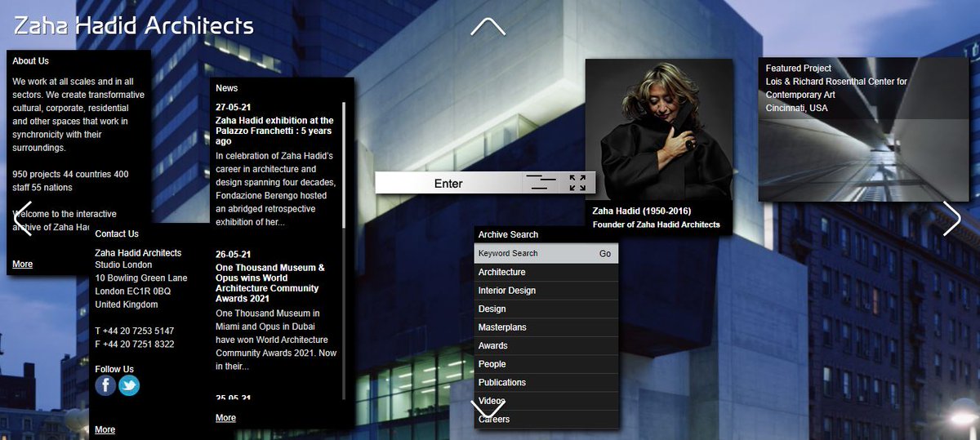Click the up chevron arrow at top
This screenshot has height=440, width=980.
point(488,27)
